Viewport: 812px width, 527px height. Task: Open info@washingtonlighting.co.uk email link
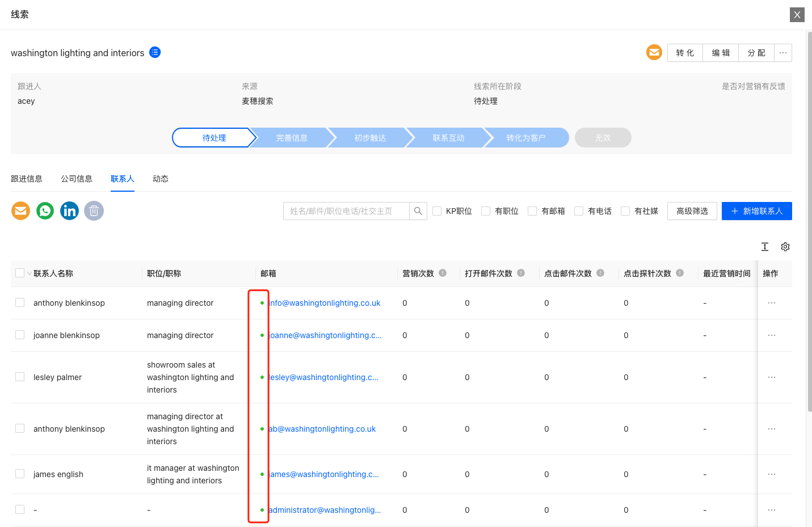tap(325, 303)
